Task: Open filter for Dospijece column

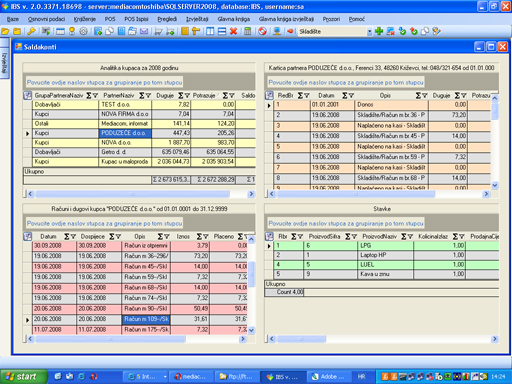Action: coord(118,237)
